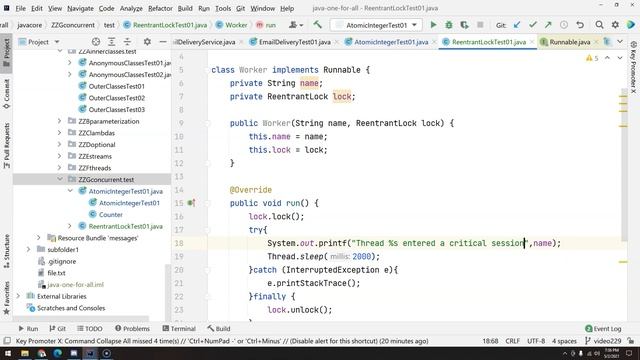The height and width of the screenshot is (360, 640).
Task: Open the File menu
Action: [20, 8]
